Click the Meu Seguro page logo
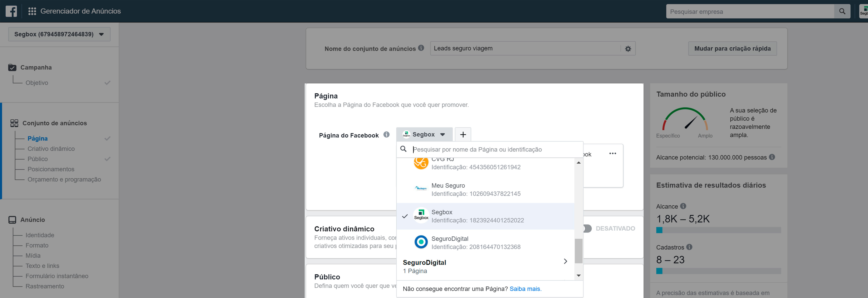The width and height of the screenshot is (868, 298). (421, 189)
